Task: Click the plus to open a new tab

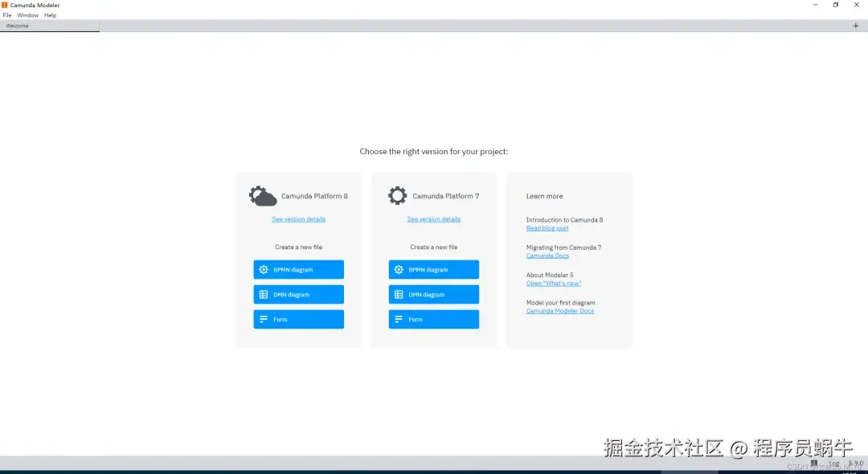Action: [x=856, y=25]
